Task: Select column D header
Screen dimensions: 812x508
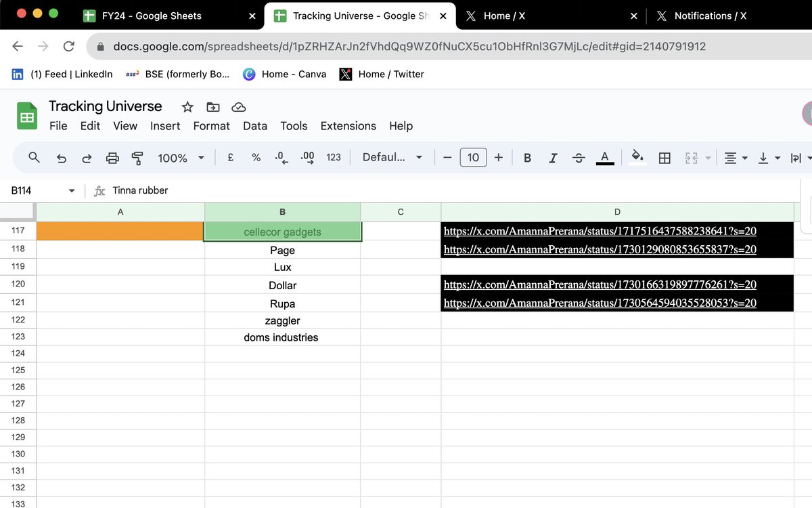Action: pyautogui.click(x=617, y=212)
